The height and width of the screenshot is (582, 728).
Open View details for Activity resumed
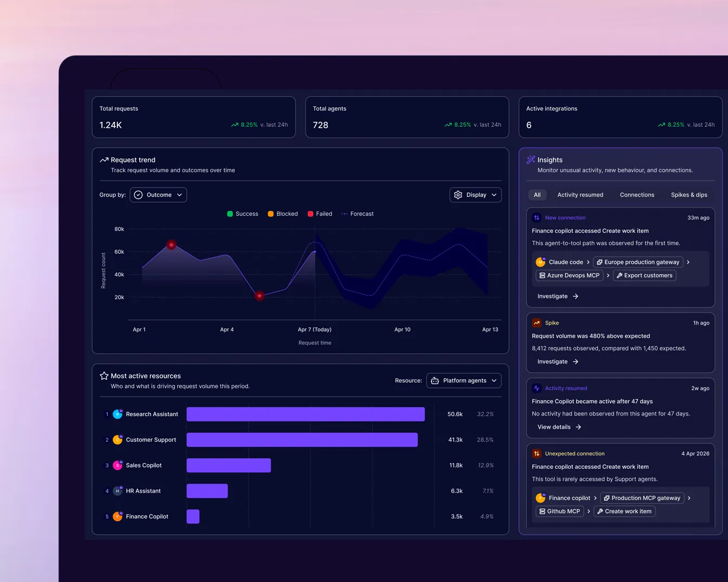[560, 427]
